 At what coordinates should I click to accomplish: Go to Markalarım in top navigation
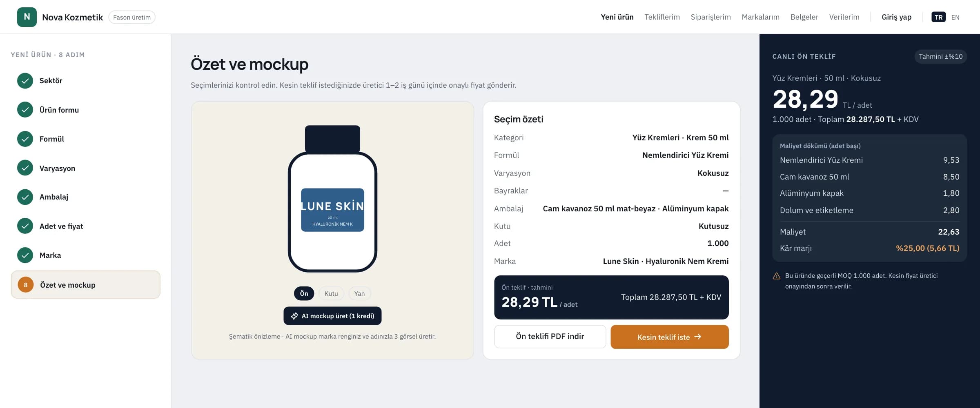pos(760,17)
